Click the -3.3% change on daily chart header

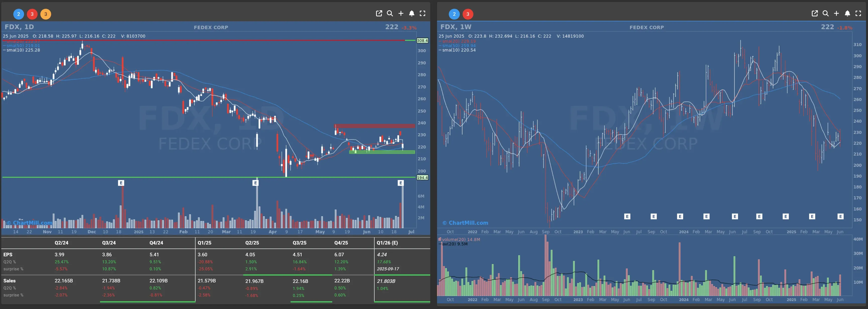tap(409, 28)
